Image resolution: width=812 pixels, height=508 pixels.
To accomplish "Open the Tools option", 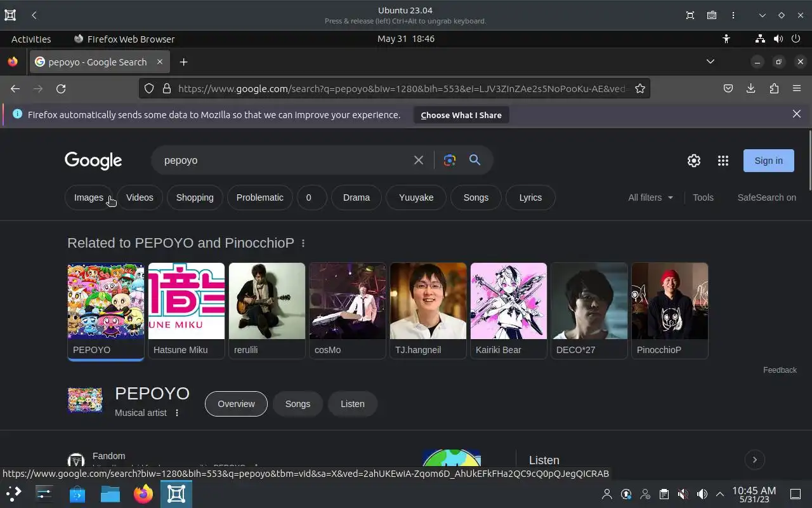I will pyautogui.click(x=703, y=197).
